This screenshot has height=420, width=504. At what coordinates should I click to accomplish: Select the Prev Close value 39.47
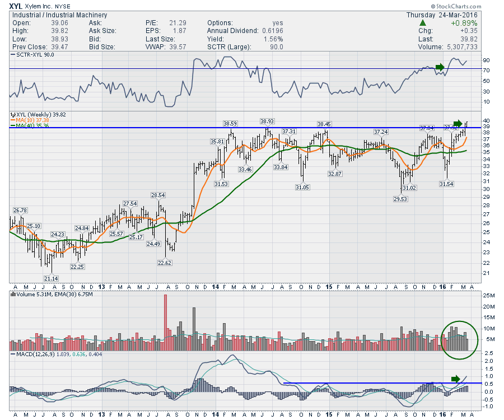pos(59,47)
